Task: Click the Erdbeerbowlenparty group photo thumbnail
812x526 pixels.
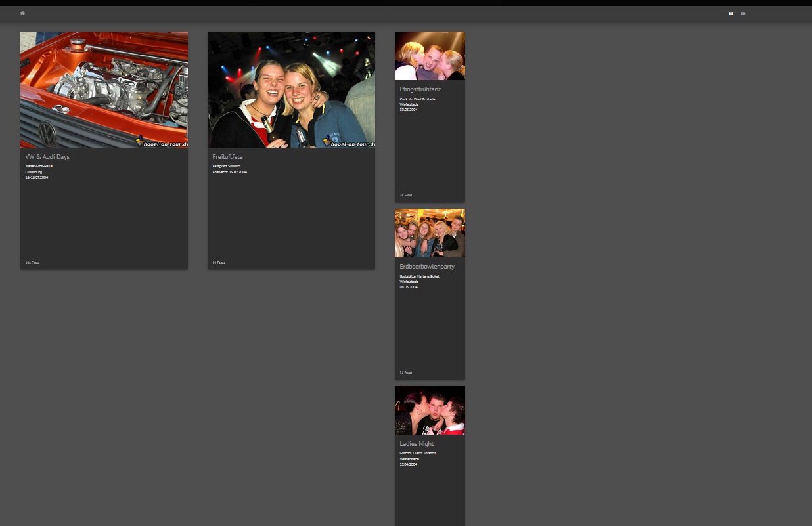Action: [x=430, y=232]
